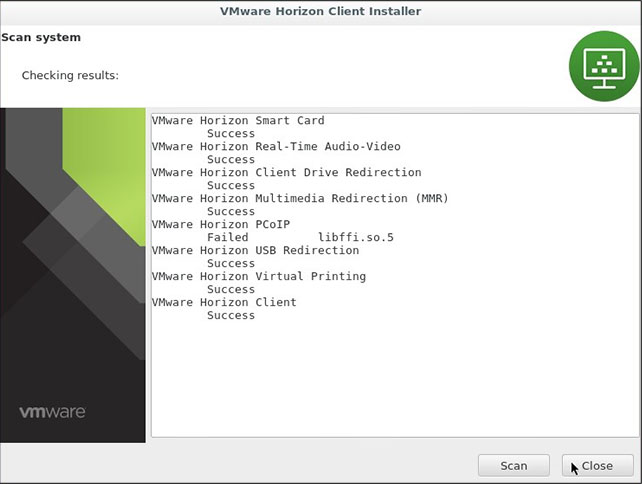Image resolution: width=642 pixels, height=484 pixels.
Task: Click the 'Failed' status text
Action: coord(228,237)
